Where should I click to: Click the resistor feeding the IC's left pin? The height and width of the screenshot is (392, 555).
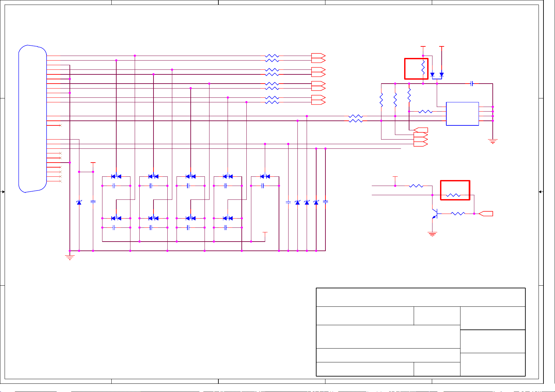(x=425, y=112)
